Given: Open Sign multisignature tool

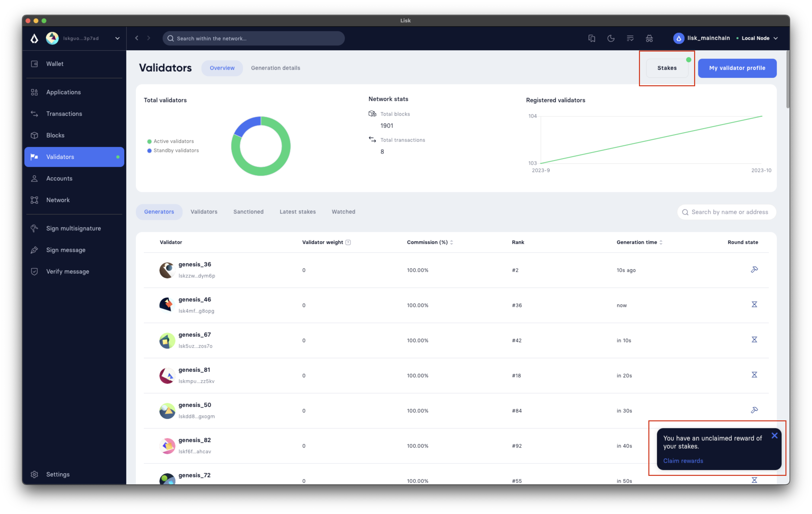Looking at the screenshot, I should point(74,228).
